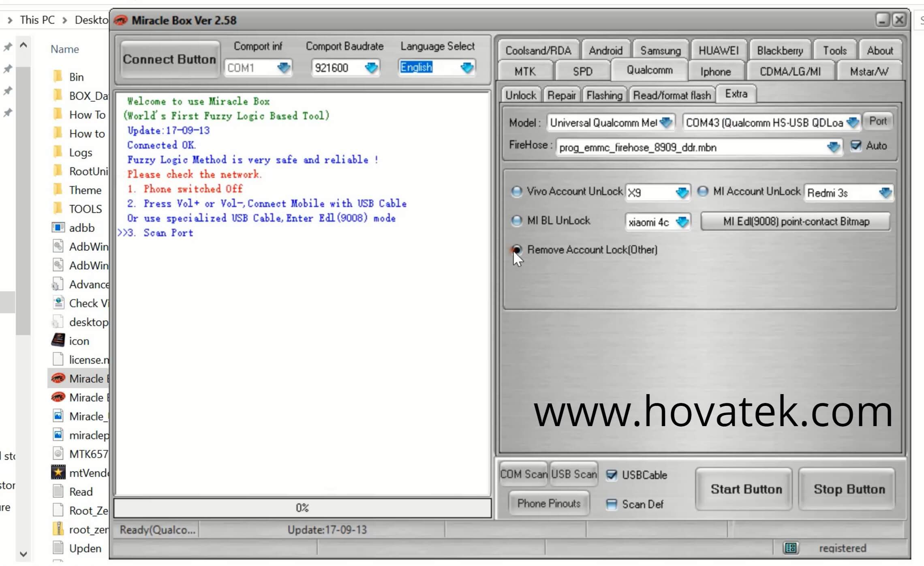The height and width of the screenshot is (566, 924).
Task: Click the Read text file icon
Action: pyautogui.click(x=58, y=491)
